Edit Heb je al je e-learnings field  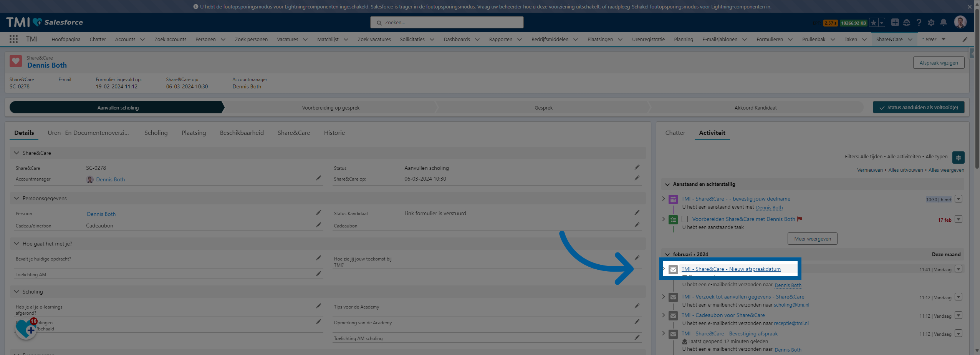coord(318,306)
